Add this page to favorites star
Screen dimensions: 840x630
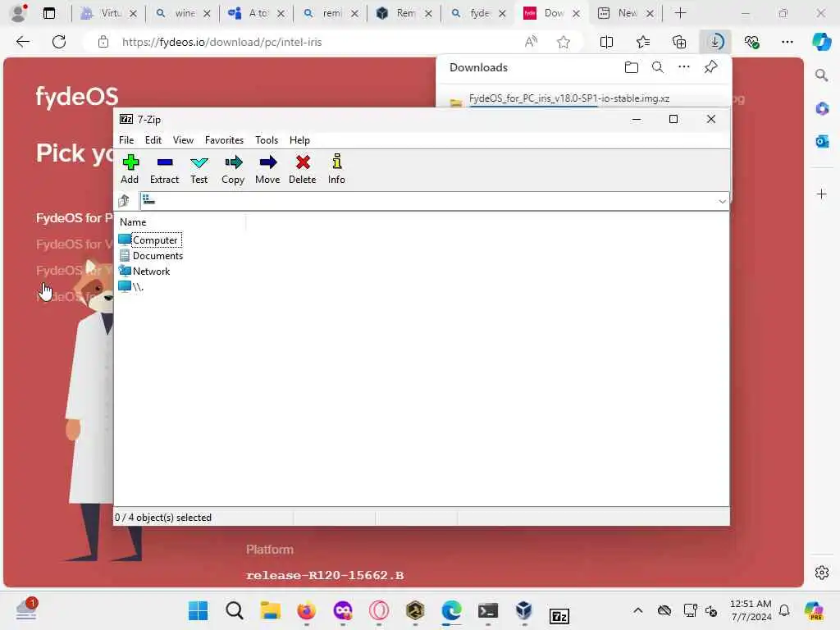click(x=563, y=42)
